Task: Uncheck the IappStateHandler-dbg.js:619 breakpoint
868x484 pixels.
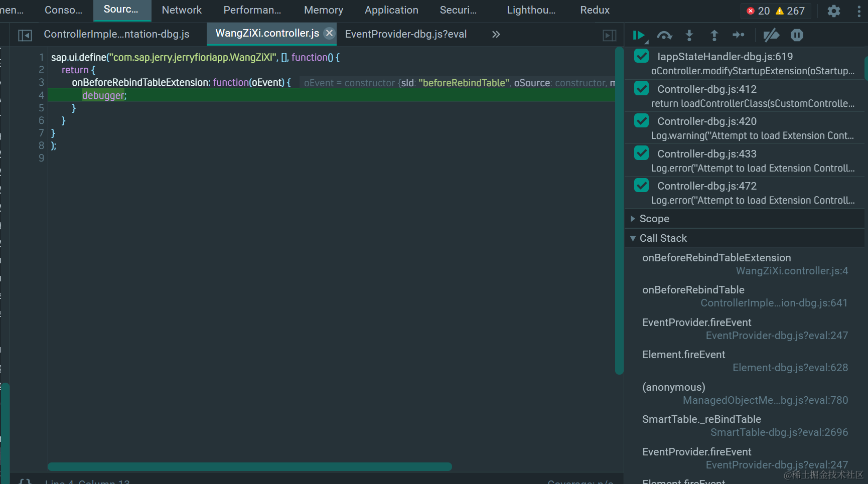Action: tap(642, 56)
